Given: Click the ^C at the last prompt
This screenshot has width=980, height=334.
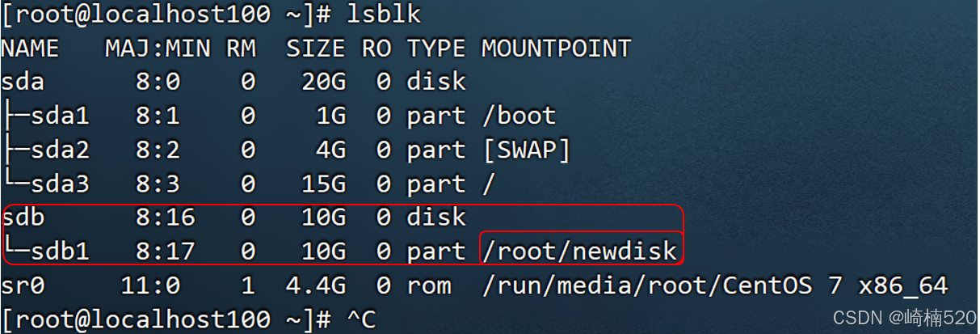Looking at the screenshot, I should click(x=361, y=319).
